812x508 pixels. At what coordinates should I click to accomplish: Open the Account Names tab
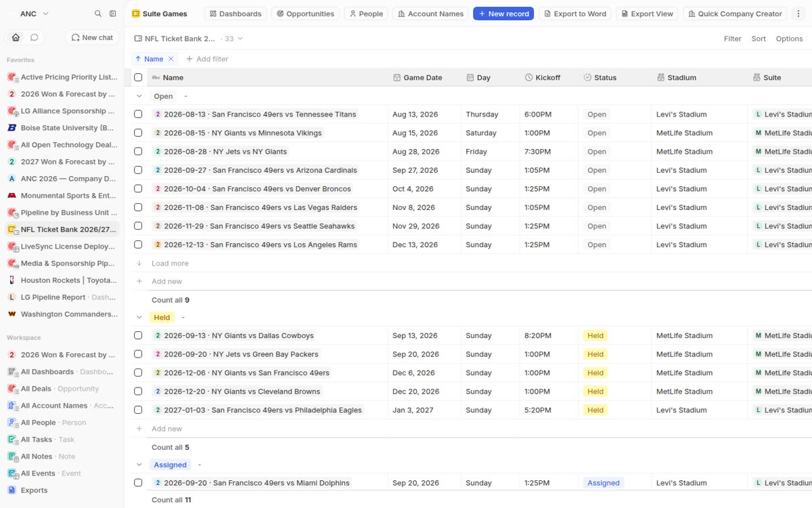430,14
